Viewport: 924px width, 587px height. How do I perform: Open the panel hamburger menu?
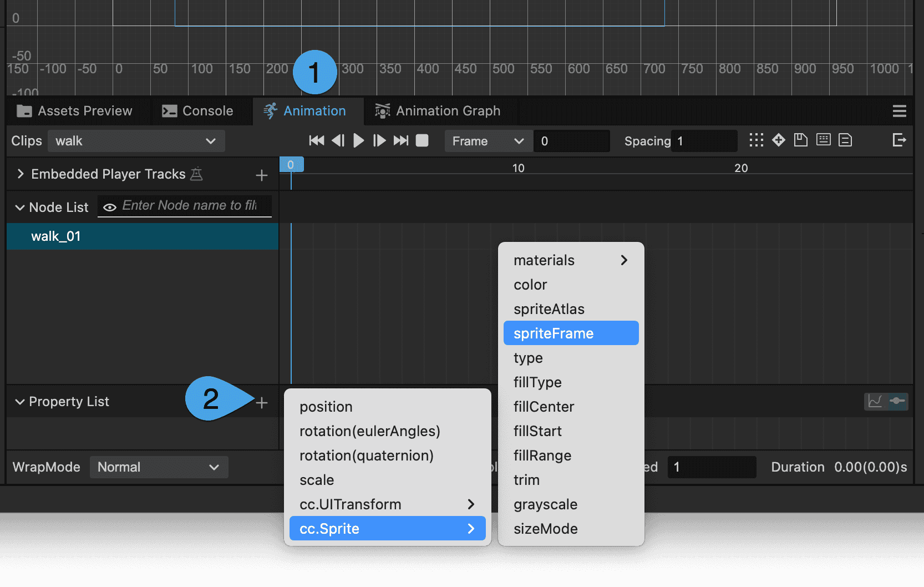pos(900,112)
